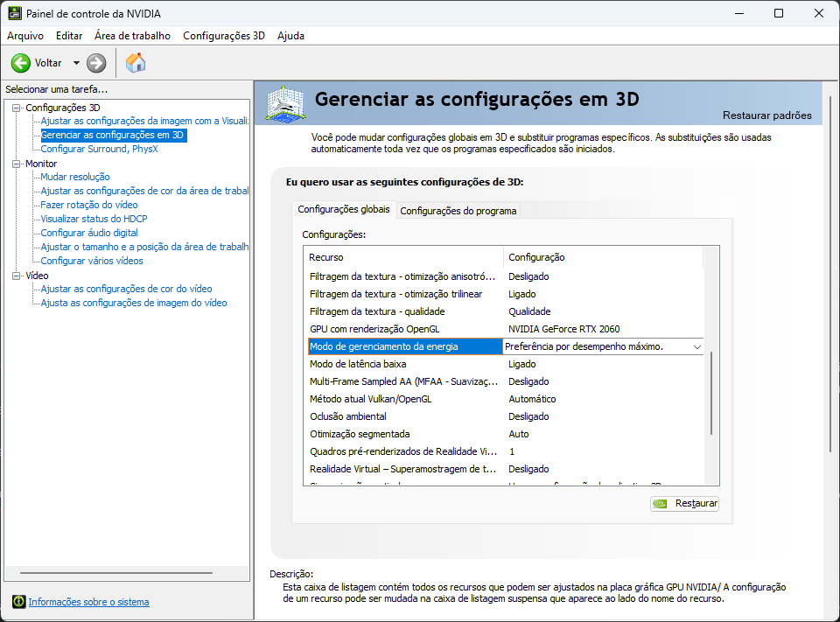
Task: Select the Filtragem da textura - qualidade row
Action: tap(506, 311)
